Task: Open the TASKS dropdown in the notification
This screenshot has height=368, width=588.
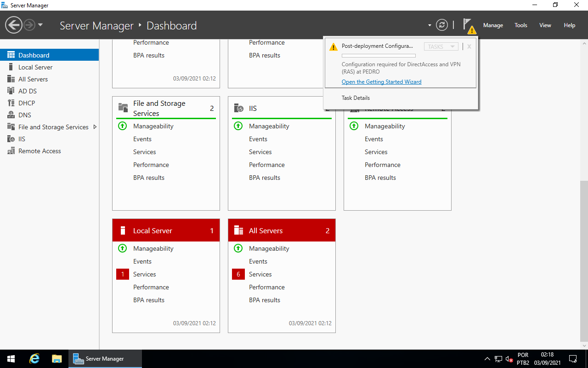Action: click(x=441, y=46)
